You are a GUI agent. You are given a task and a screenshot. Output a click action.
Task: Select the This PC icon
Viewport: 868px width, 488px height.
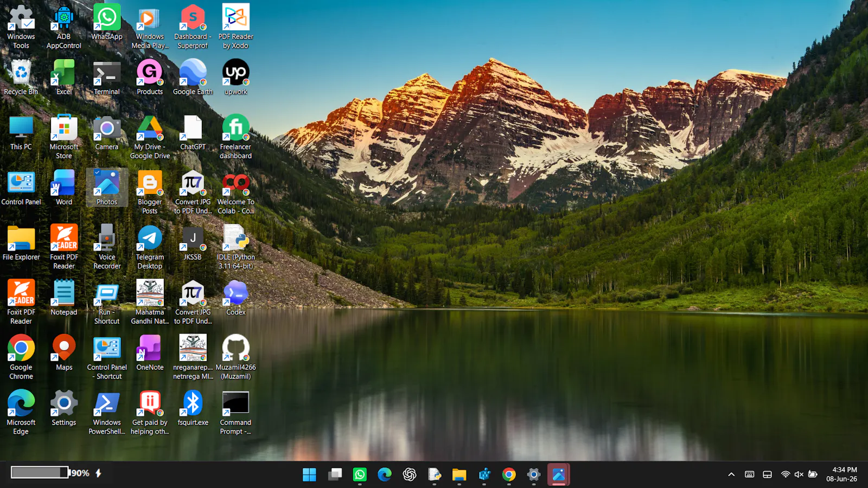pos(21,133)
